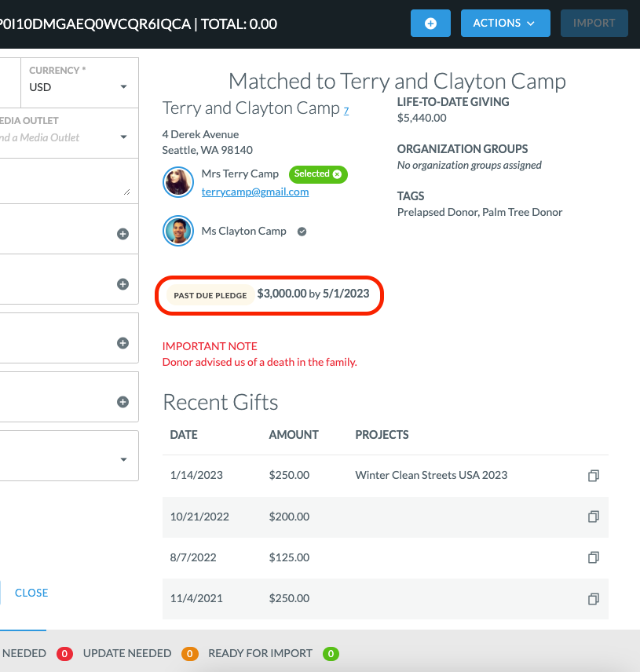Switch to the UPDATE NEEDED tab

tap(126, 652)
